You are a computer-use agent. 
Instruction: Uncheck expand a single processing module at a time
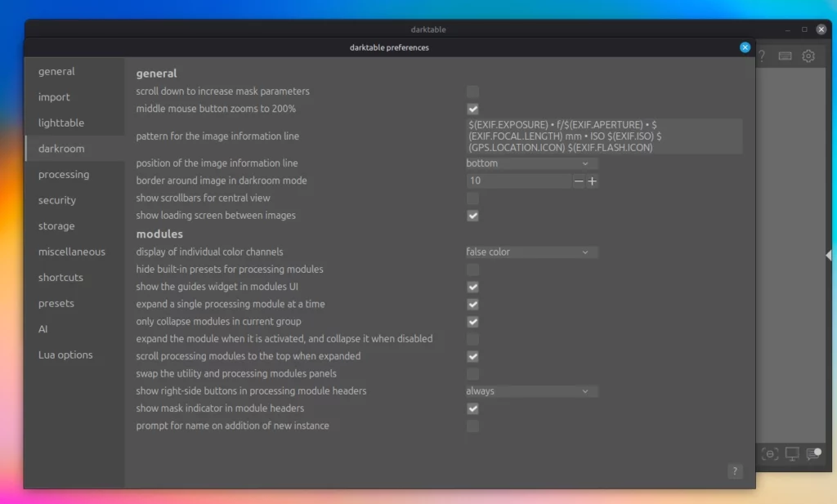tap(472, 305)
